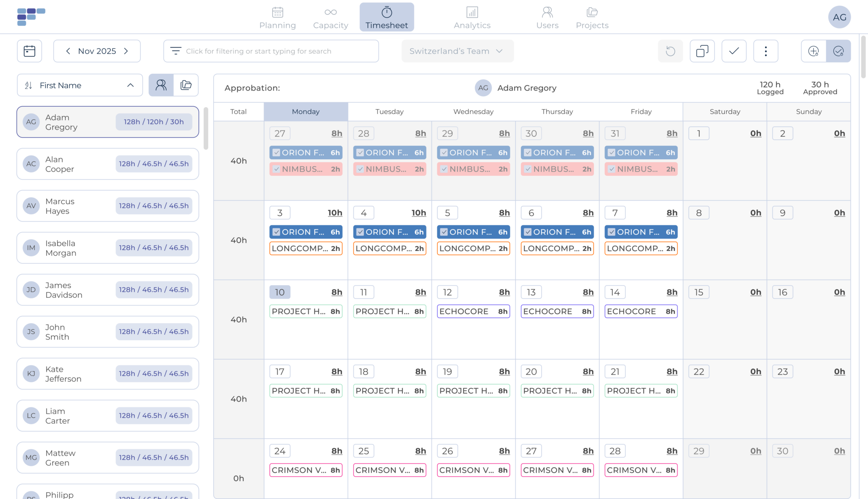Image resolution: width=868 pixels, height=499 pixels.
Task: Open the Analytics tab
Action: pos(472,17)
